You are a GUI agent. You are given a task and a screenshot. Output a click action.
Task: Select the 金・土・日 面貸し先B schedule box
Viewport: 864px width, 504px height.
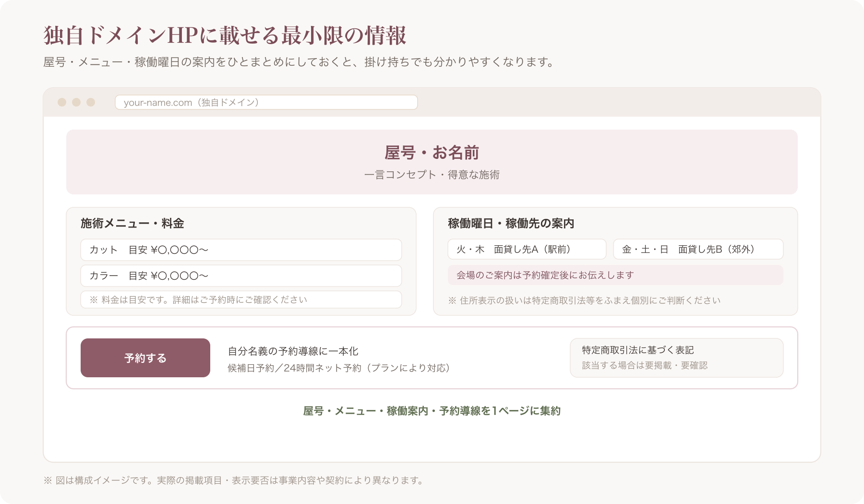click(698, 249)
